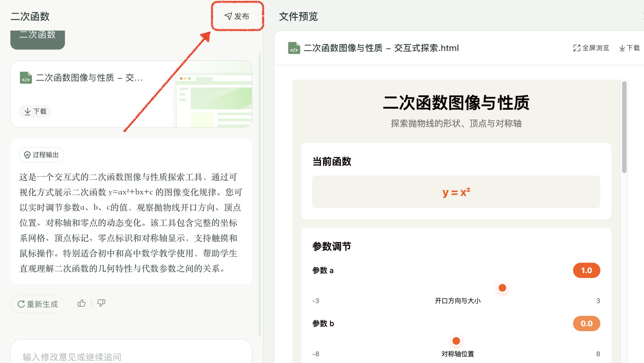Image resolution: width=644 pixels, height=363 pixels.
Task: Click the -8 minimum label of 参数 b
Action: 316,354
